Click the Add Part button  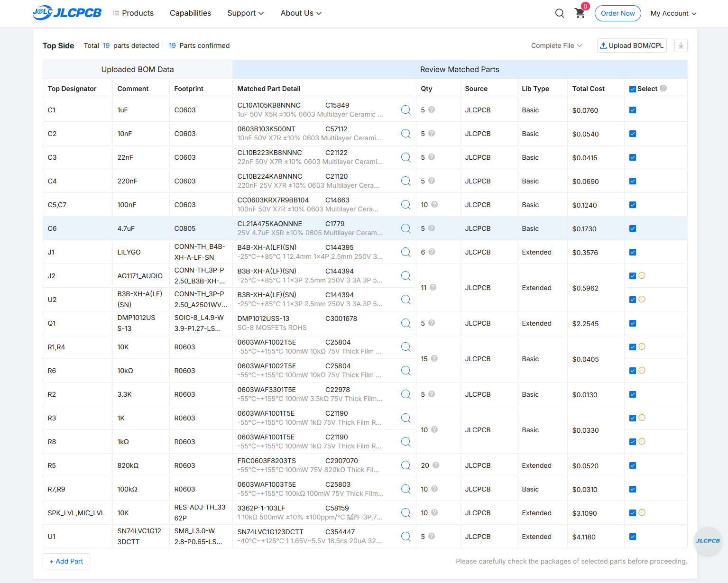pyautogui.click(x=66, y=561)
